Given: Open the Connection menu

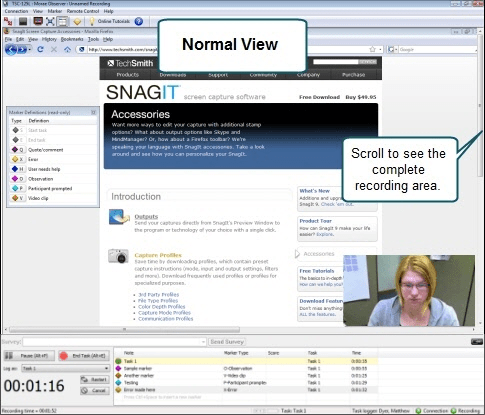Looking at the screenshot, I should 16,11.
